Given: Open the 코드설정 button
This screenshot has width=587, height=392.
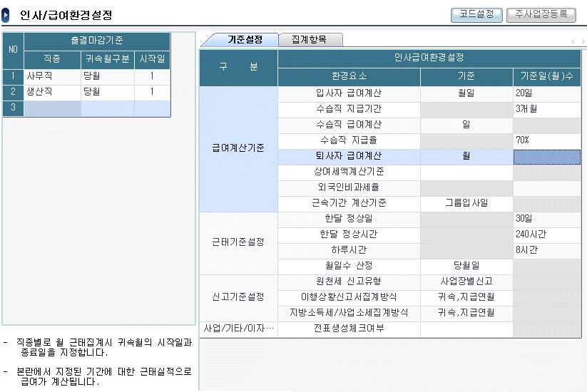Looking at the screenshot, I should click(476, 14).
